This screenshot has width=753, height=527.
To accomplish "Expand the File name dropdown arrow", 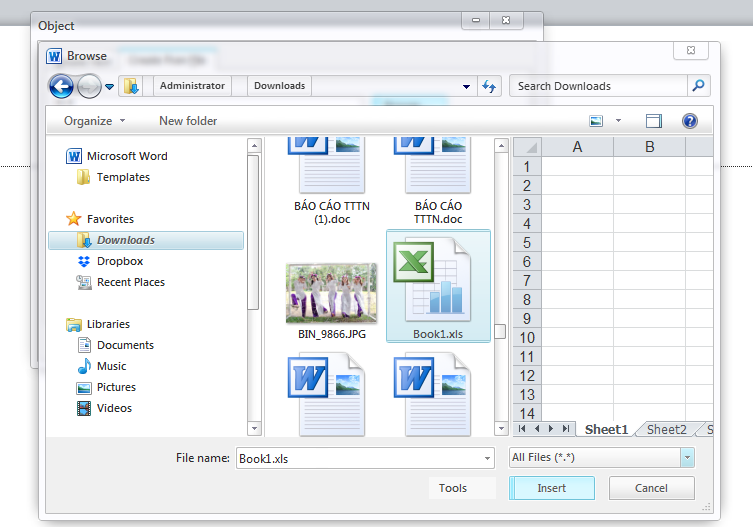I will [487, 458].
